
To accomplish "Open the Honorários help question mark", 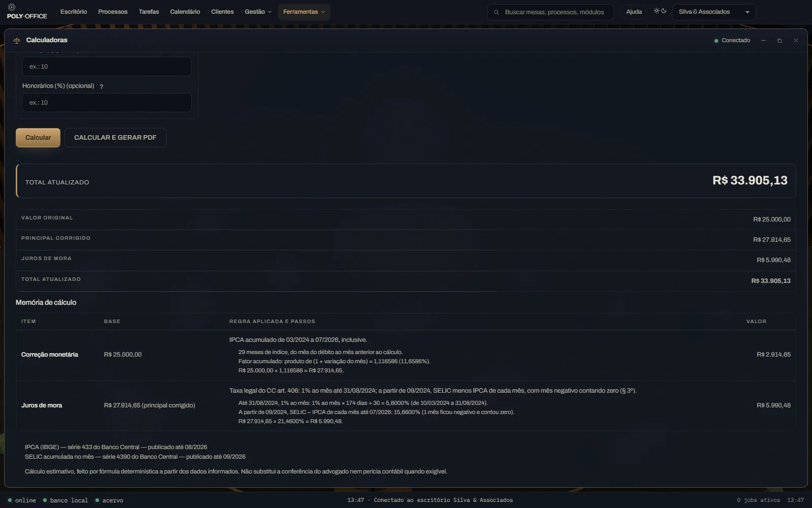I will (x=101, y=87).
